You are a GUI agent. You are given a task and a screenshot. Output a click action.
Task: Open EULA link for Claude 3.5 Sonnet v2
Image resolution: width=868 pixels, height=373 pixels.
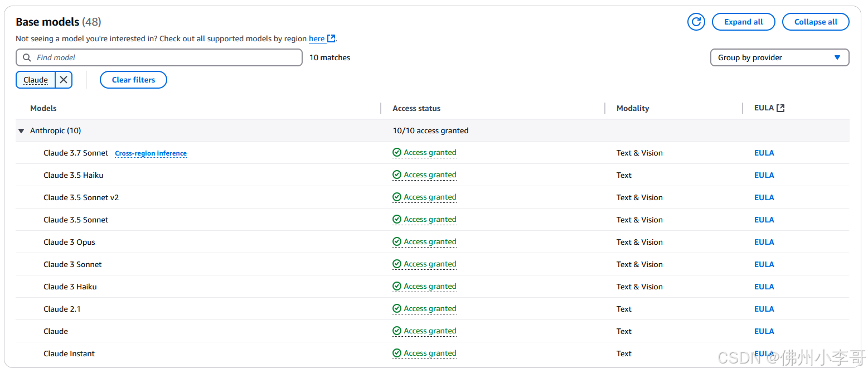pos(764,197)
